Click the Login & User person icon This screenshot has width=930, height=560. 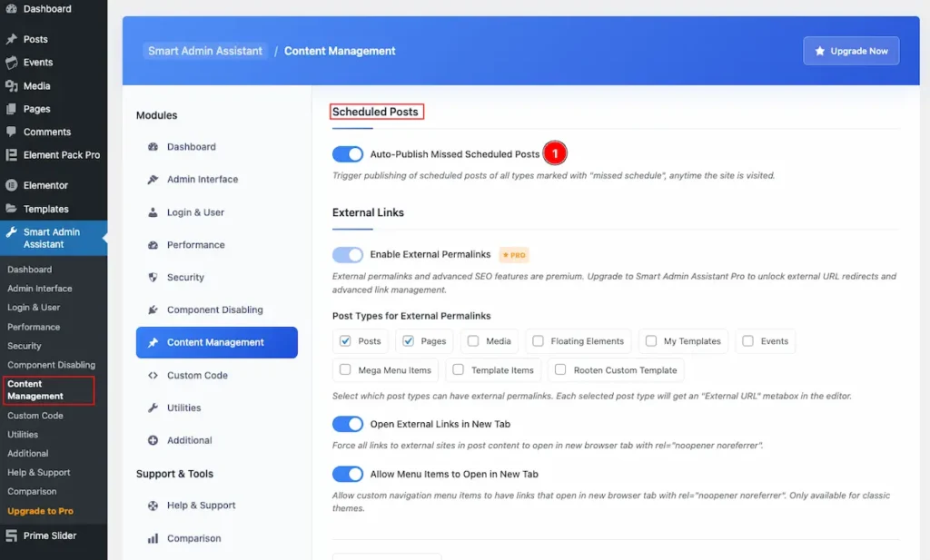tap(153, 212)
